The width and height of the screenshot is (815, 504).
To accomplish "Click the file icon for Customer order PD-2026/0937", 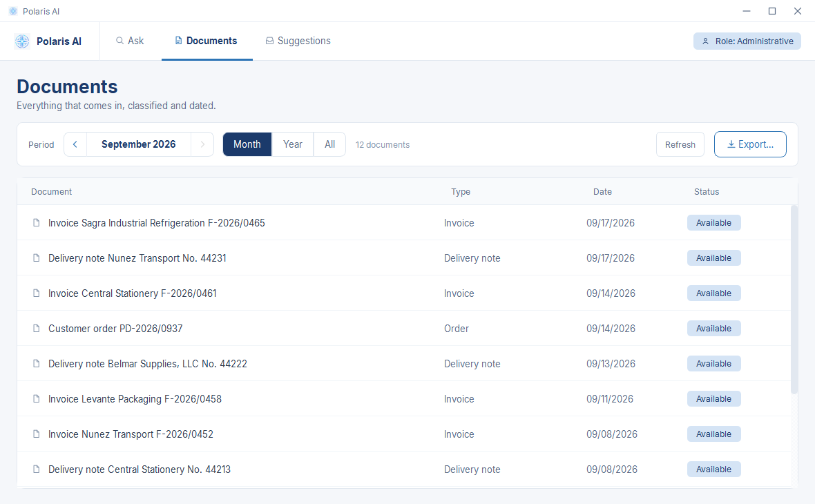I will click(37, 329).
